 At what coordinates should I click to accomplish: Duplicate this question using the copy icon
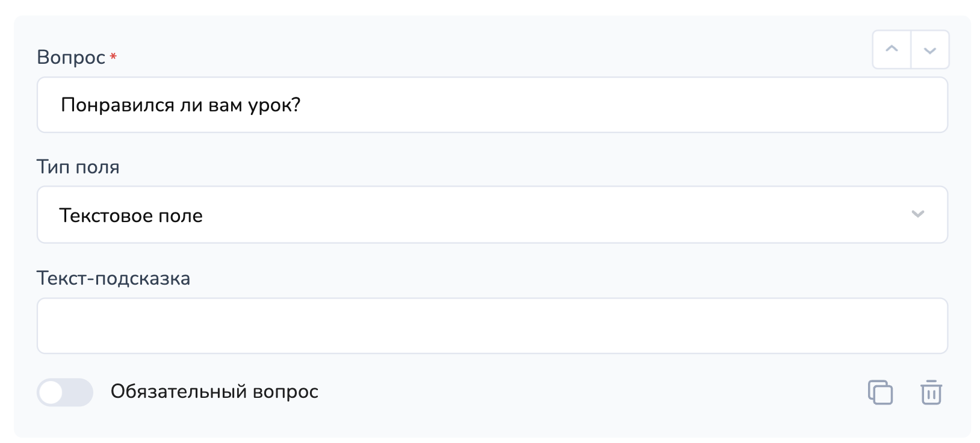point(880,392)
